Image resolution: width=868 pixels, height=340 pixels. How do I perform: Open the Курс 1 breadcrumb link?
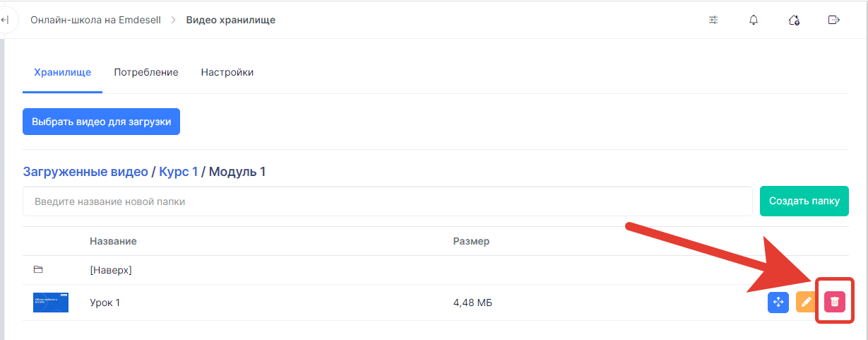tap(179, 172)
